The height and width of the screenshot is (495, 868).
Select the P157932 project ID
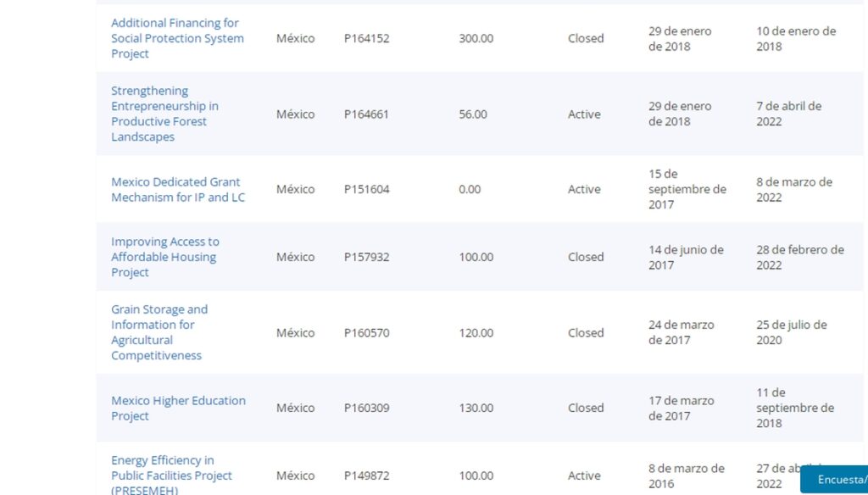pos(366,257)
